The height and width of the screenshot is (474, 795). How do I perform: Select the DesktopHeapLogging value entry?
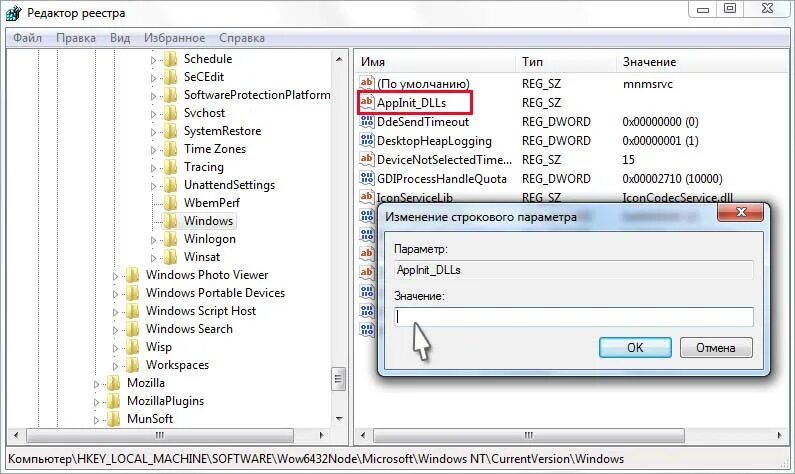pyautogui.click(x=434, y=140)
